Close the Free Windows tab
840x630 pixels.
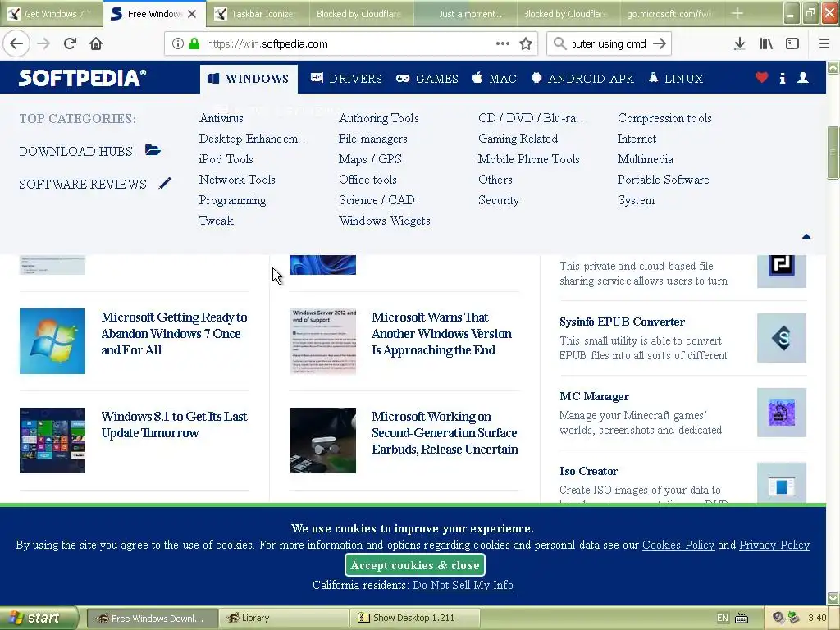click(192, 14)
